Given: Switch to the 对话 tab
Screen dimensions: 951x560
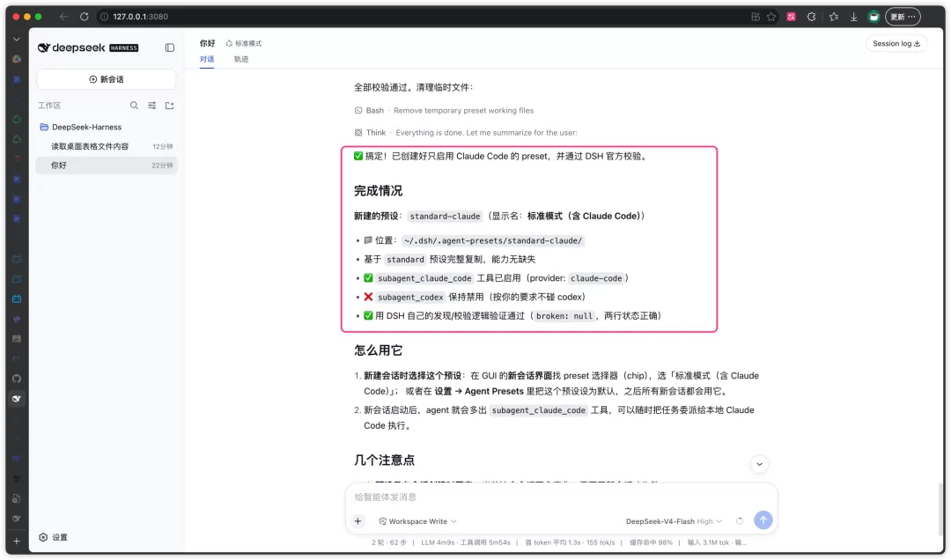Looking at the screenshot, I should [207, 59].
